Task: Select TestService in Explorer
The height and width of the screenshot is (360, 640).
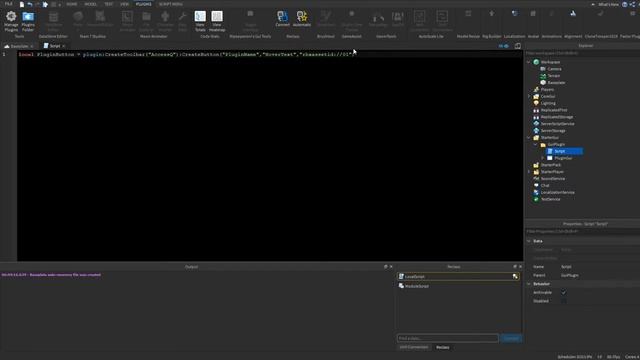Action: (550, 199)
